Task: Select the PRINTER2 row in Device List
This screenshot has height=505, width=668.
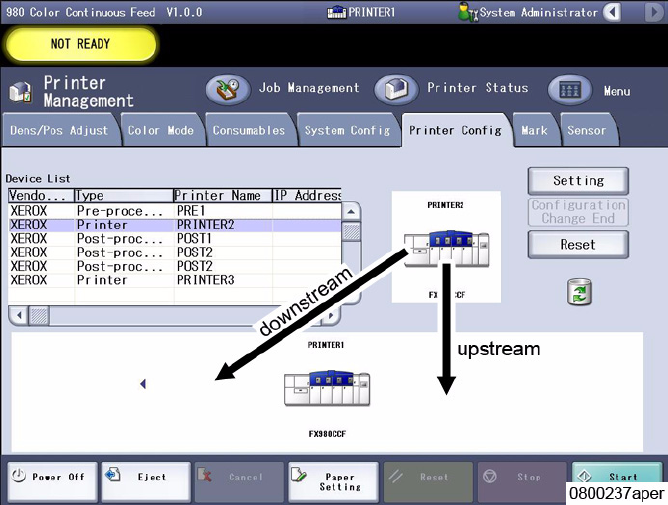Action: 175,225
